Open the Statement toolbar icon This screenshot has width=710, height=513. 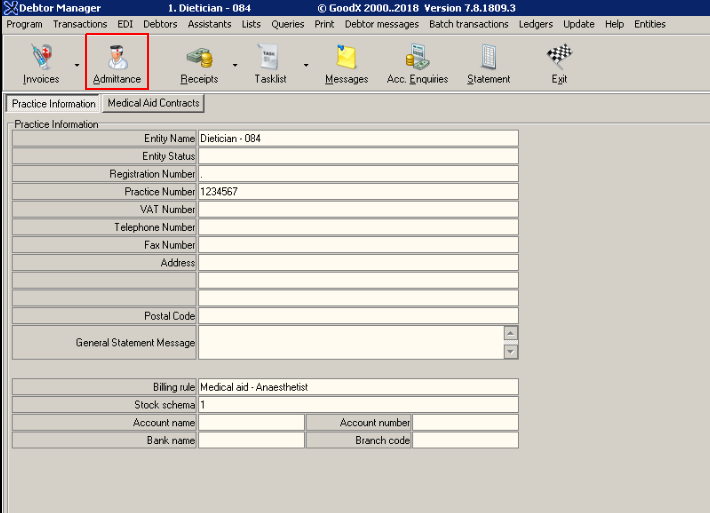pyautogui.click(x=488, y=62)
